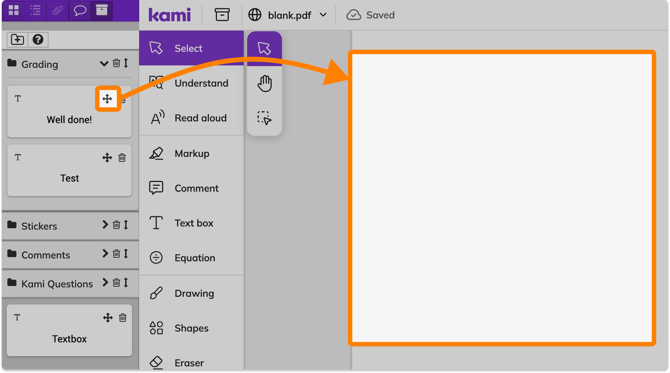Delete the Stickers folder
The image size is (670, 373).
[116, 225]
